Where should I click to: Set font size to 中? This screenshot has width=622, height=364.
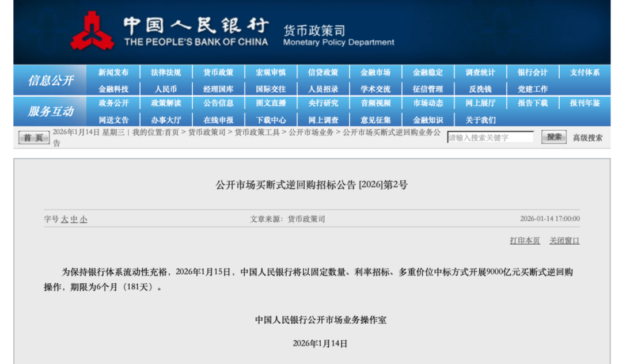(74, 219)
